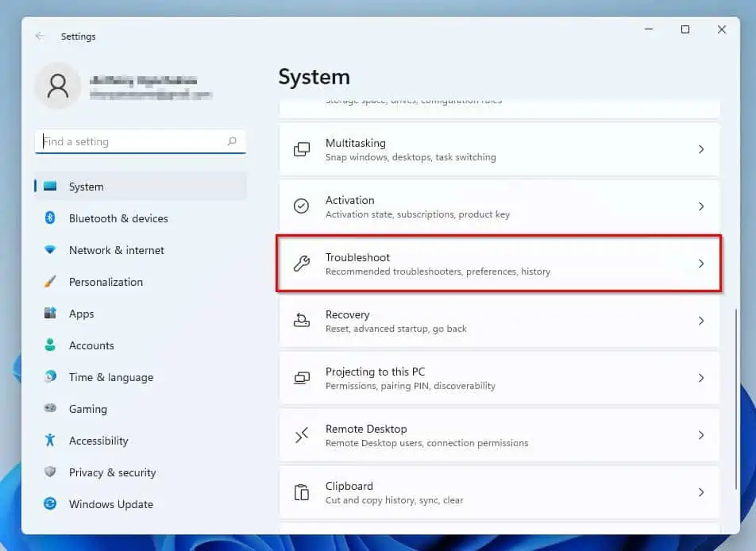Open the Recovery settings title

pyautogui.click(x=347, y=314)
